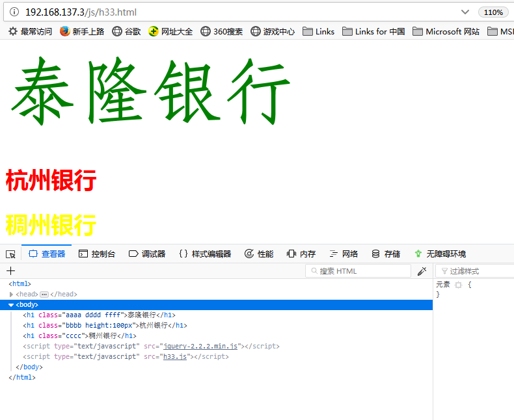Select the h1 node with class bbbb

(x=105, y=326)
